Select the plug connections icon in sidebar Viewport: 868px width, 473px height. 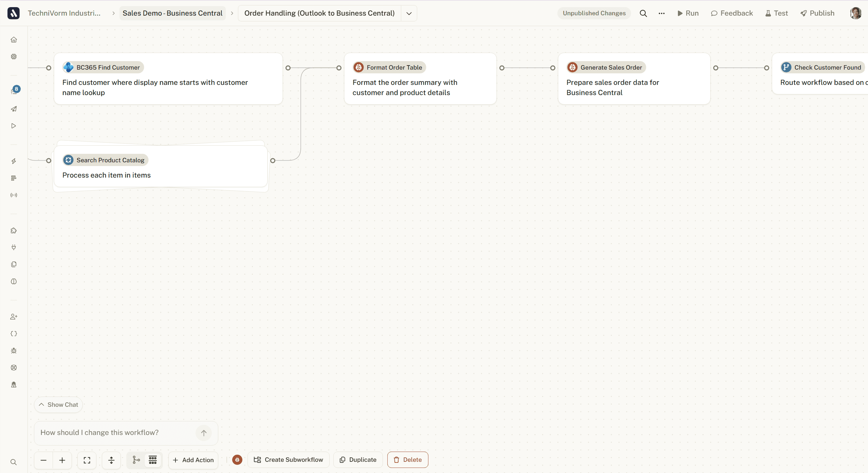tap(14, 247)
